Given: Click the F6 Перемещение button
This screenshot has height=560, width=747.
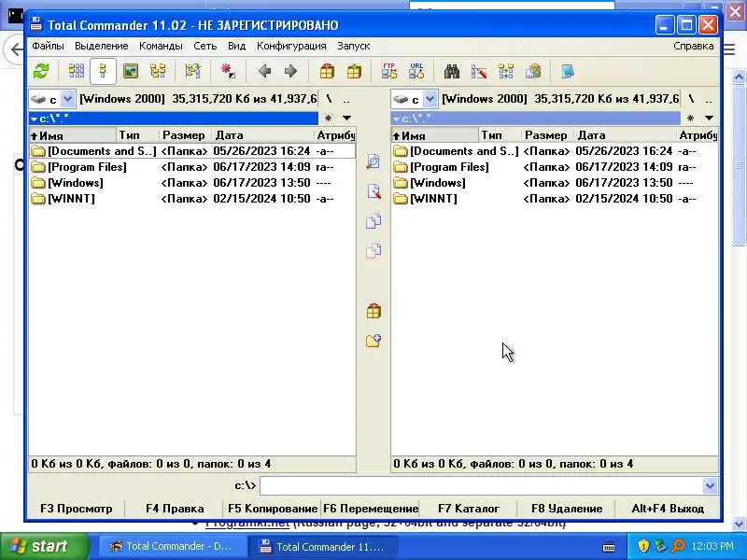Looking at the screenshot, I should click(x=371, y=509).
